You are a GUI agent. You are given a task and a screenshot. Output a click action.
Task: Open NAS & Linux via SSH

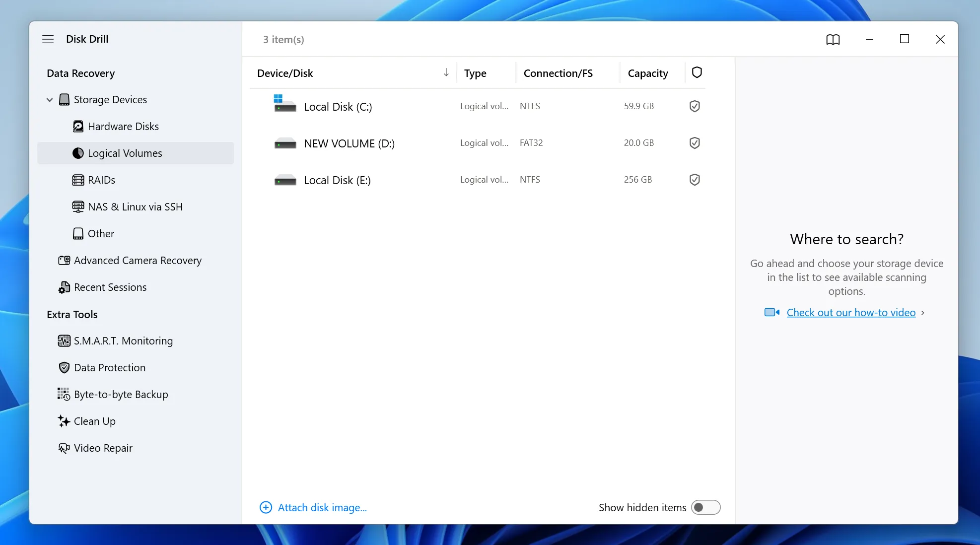tap(135, 207)
